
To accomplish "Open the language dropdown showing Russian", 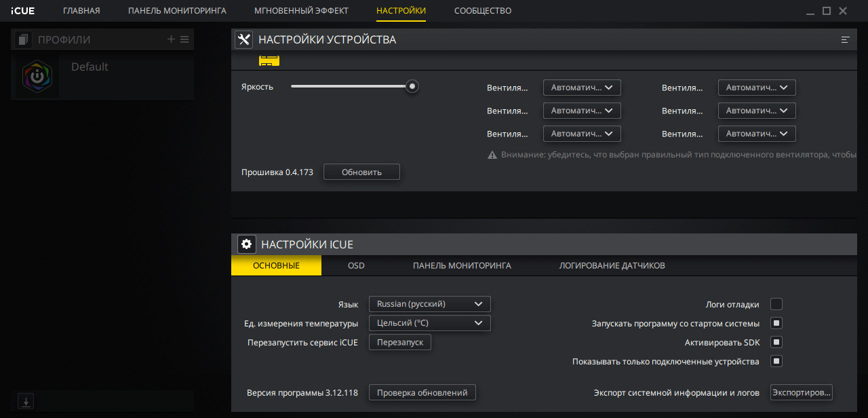I will click(x=429, y=304).
